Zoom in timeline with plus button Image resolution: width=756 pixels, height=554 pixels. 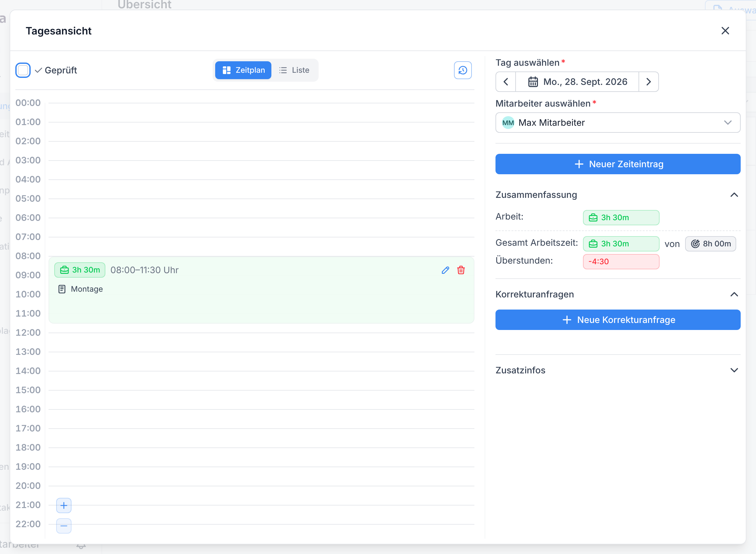pos(64,505)
